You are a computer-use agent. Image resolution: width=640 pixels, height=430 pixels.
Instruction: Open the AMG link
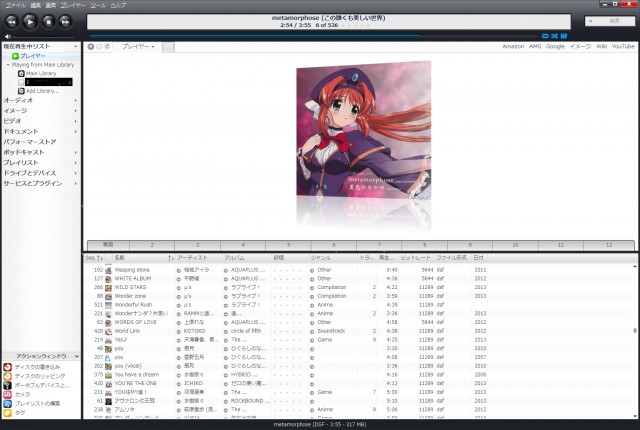pyautogui.click(x=535, y=47)
